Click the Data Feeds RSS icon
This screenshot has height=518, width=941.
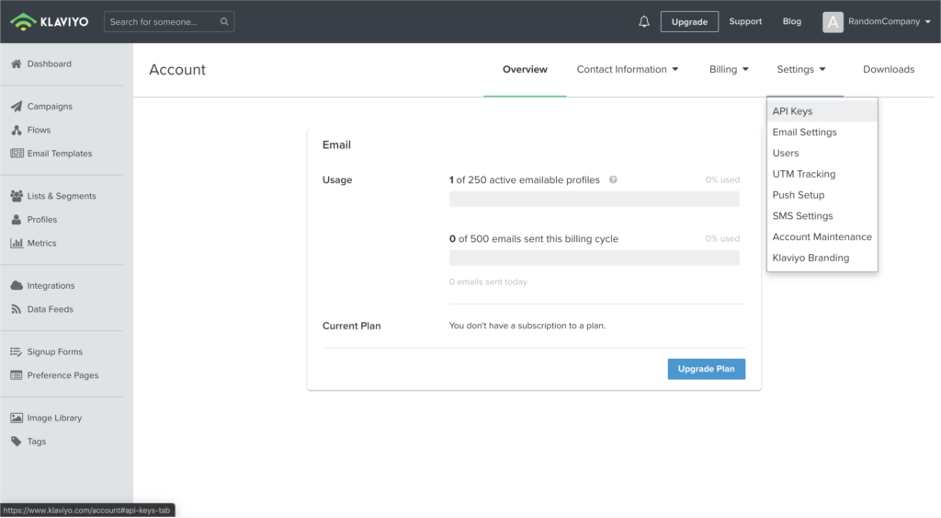click(16, 309)
